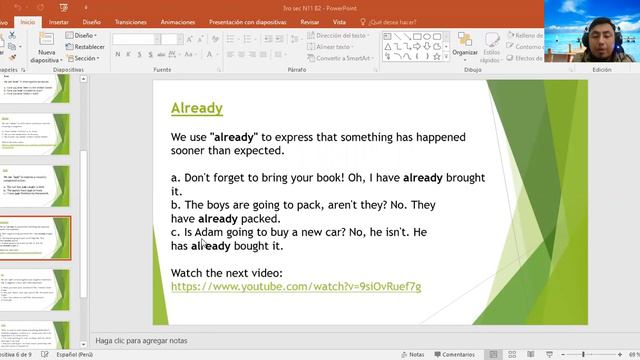Click decrease list level icon
Image resolution: width=640 pixels, height=360 pixels.
268,39
